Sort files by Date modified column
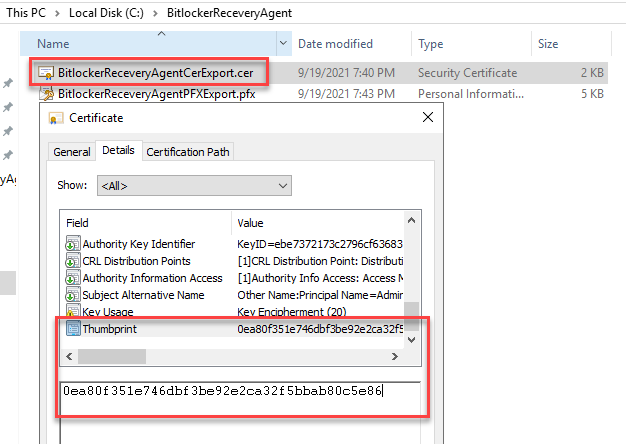 [x=335, y=44]
